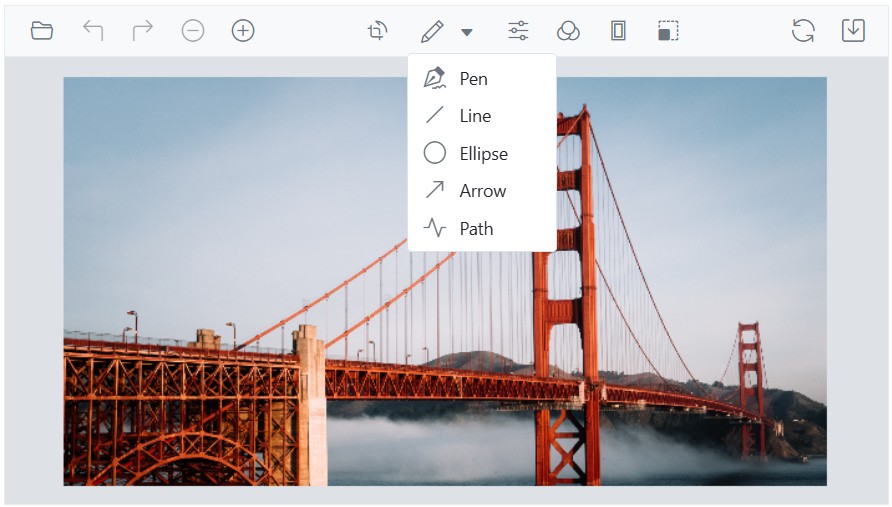Select the crop and rotate tool
This screenshot has width=892, height=507.
pos(377,31)
